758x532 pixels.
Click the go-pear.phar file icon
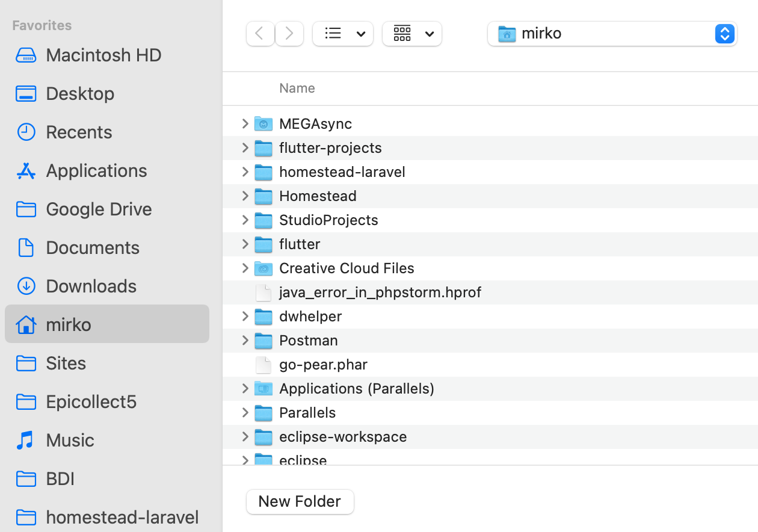[x=263, y=365]
